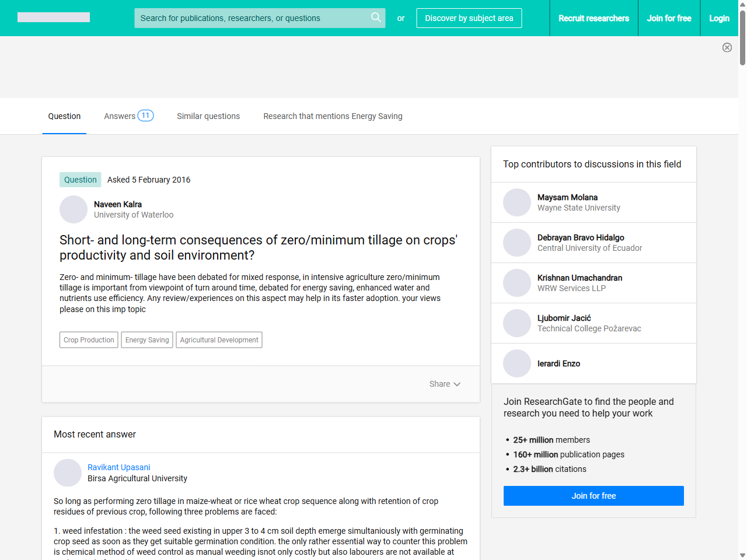Open Debrayan Bravo Hidalgo's profile picture
This screenshot has width=747, height=560.
click(517, 243)
